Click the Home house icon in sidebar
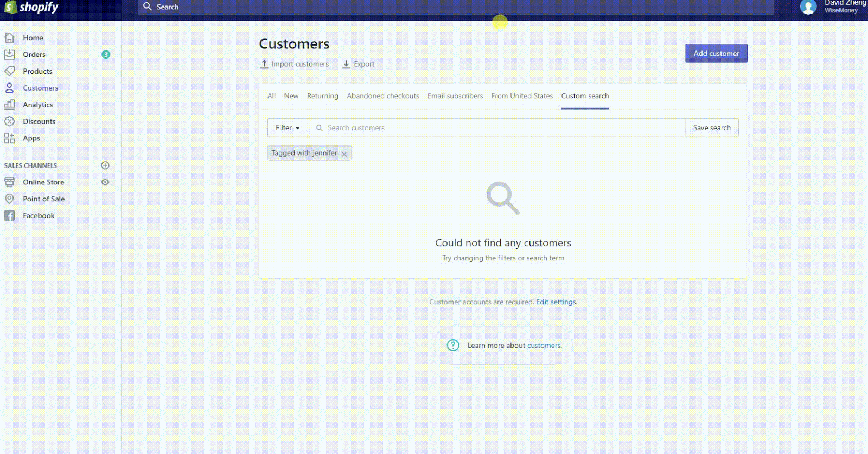 [x=9, y=37]
